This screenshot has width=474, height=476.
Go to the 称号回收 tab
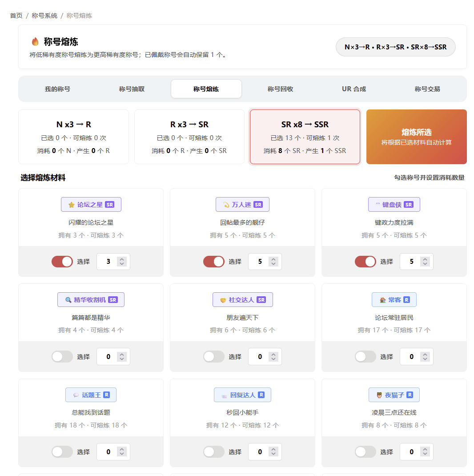281,89
